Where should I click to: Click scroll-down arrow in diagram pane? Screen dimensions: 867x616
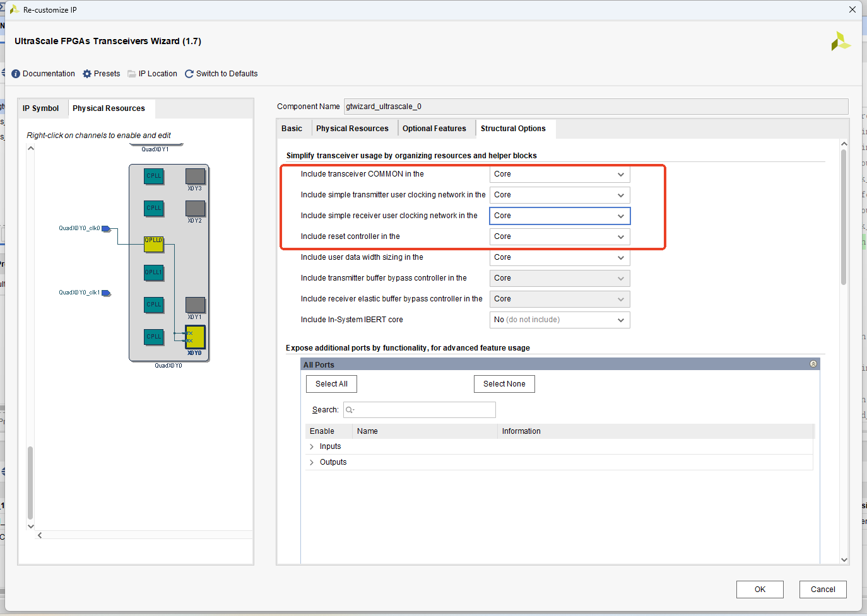click(30, 526)
